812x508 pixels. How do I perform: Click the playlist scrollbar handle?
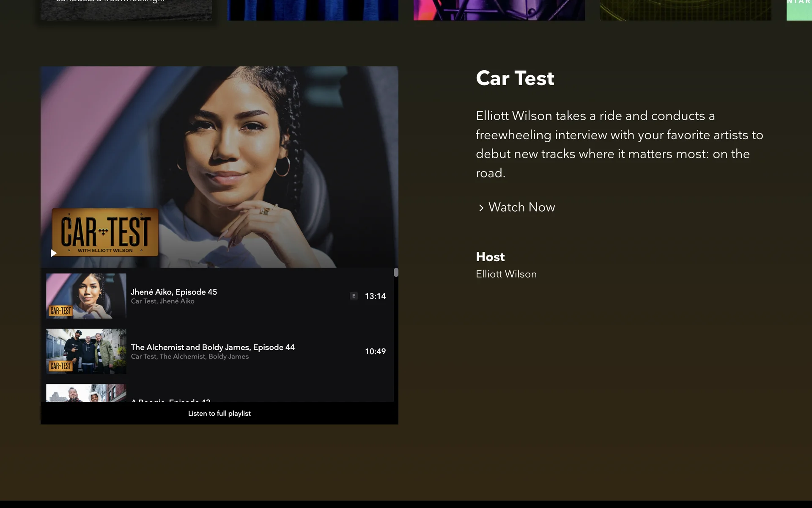(x=396, y=272)
